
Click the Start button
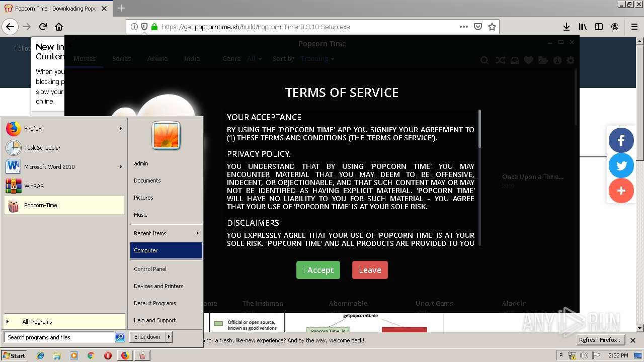[x=14, y=355]
